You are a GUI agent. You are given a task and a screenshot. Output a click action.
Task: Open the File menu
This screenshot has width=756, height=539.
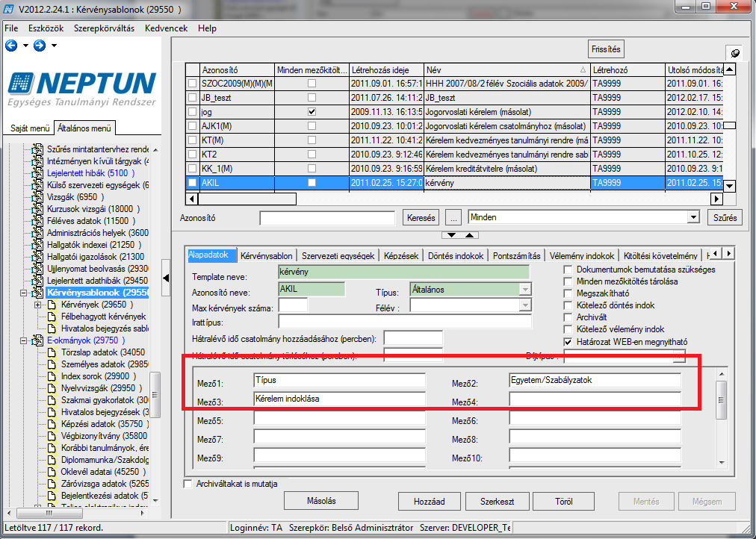pos(11,28)
